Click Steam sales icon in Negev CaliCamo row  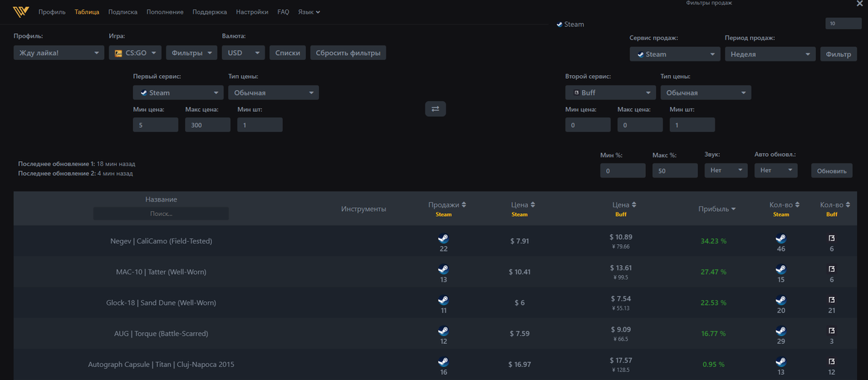pyautogui.click(x=443, y=238)
